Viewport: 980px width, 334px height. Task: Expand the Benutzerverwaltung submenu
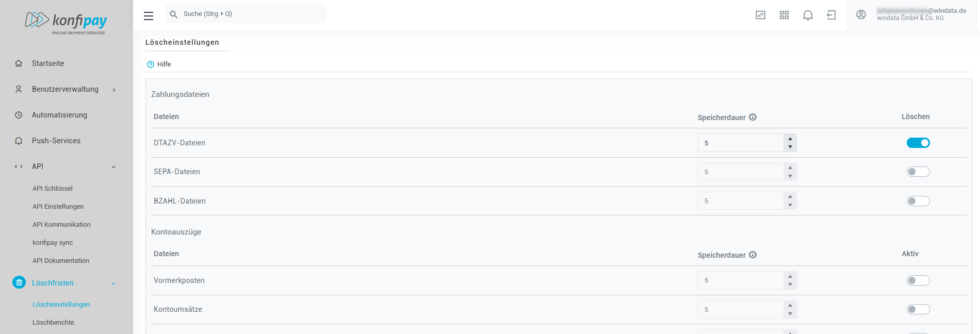click(x=114, y=90)
